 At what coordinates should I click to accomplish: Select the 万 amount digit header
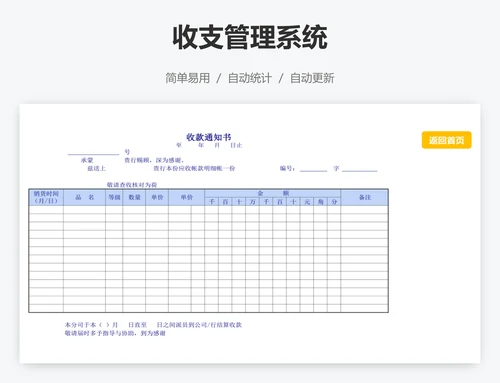coord(252,202)
